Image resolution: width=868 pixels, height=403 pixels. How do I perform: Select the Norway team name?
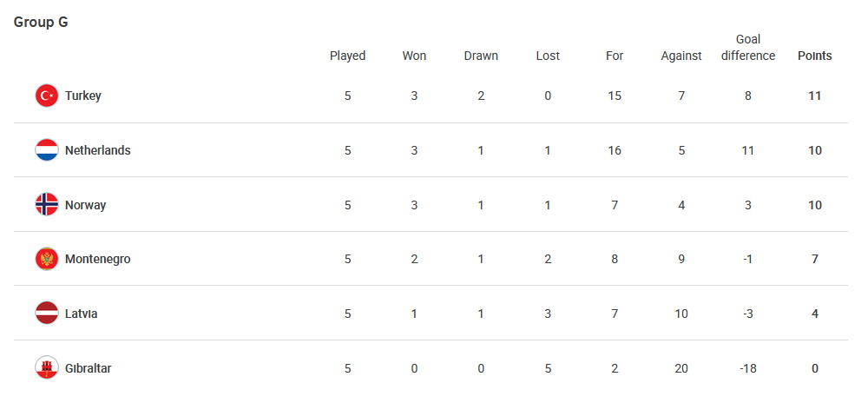click(x=85, y=205)
